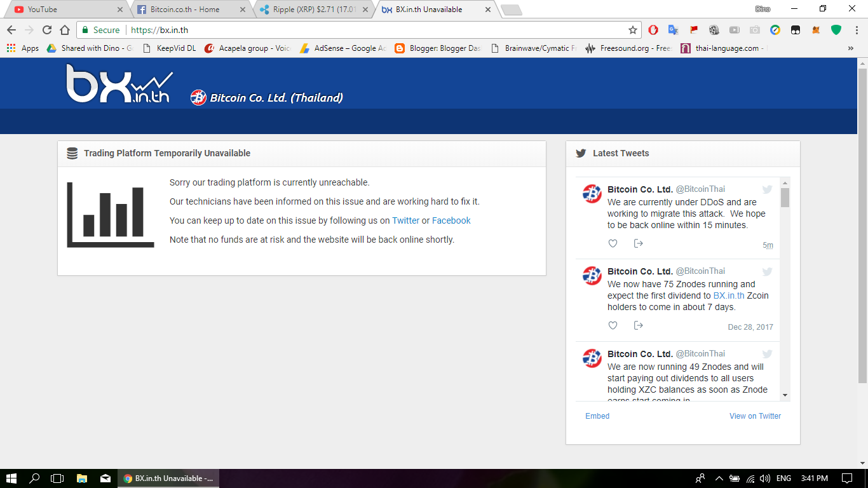Select the BX.in.th Unavailable tab
Viewport: 868px width, 488px height.
[x=437, y=10]
